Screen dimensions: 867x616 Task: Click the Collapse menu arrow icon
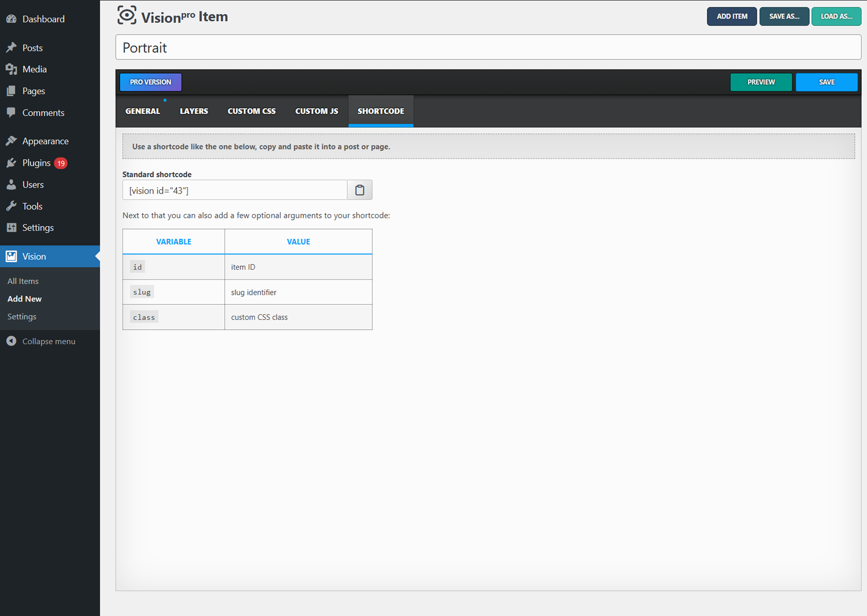click(x=11, y=341)
